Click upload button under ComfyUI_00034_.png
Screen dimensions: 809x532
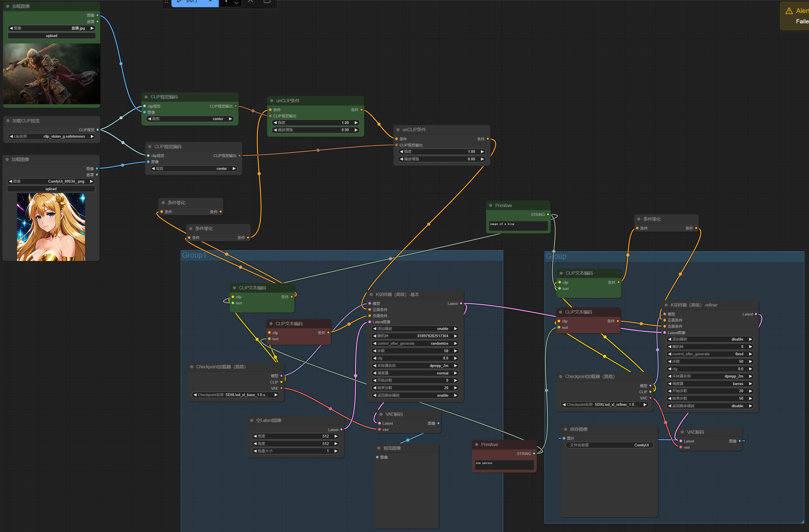51,189
